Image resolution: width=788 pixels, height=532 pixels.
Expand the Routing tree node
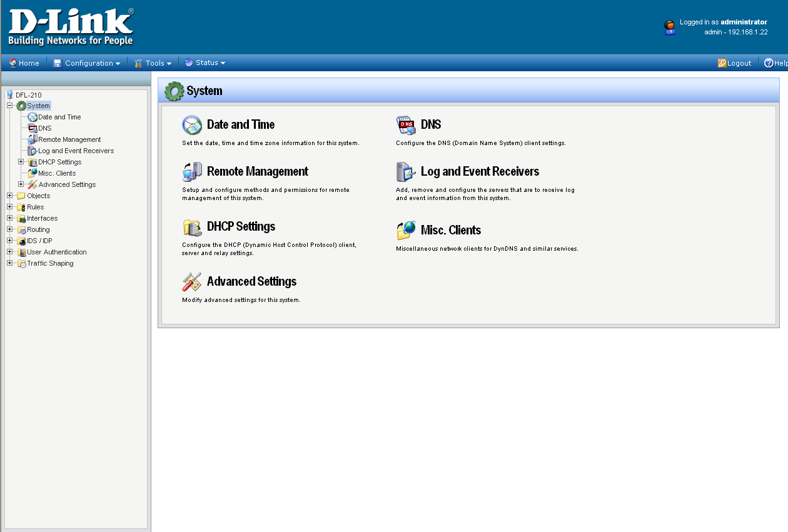tap(10, 229)
